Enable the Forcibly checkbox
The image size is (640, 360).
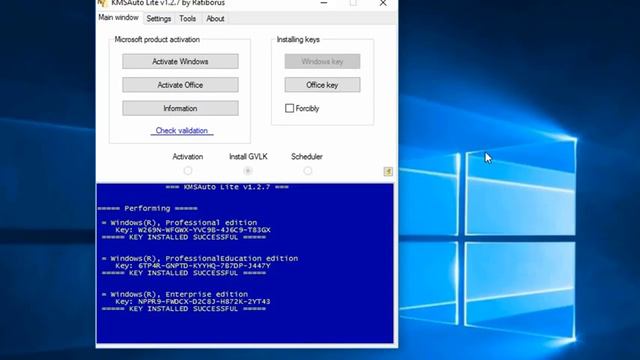289,108
